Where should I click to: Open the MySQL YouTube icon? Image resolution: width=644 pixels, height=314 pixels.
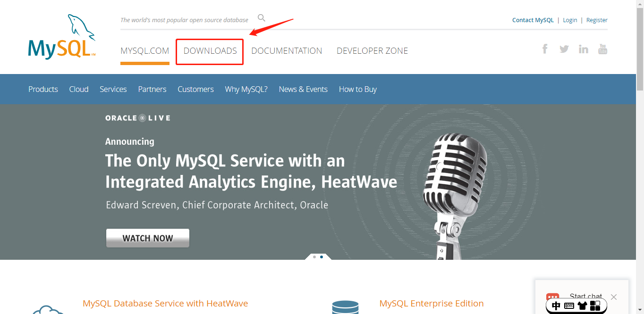(x=603, y=49)
